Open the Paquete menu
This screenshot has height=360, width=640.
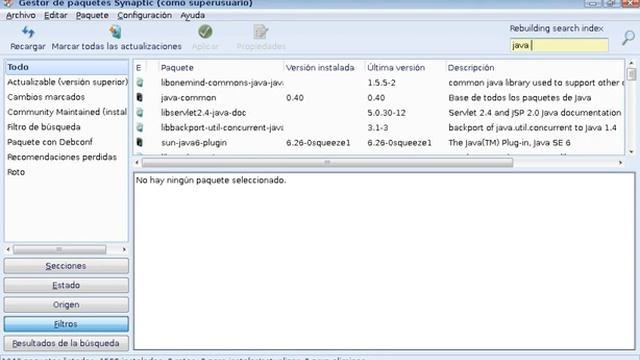[92, 16]
